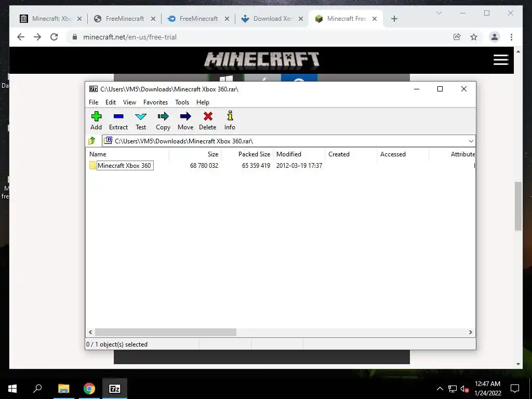
Task: Open the Edit menu in 7-Zip
Action: coord(111,102)
